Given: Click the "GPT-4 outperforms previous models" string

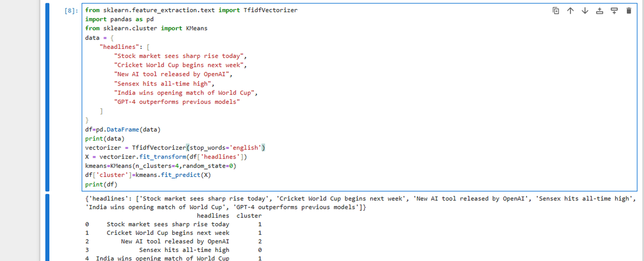Looking at the screenshot, I should click(177, 102).
